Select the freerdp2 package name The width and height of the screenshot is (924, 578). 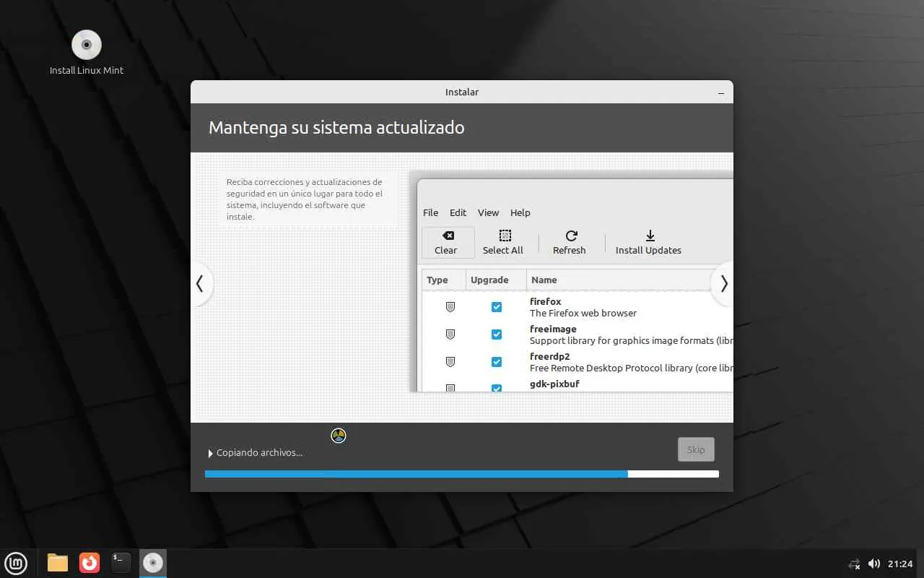pyautogui.click(x=550, y=356)
